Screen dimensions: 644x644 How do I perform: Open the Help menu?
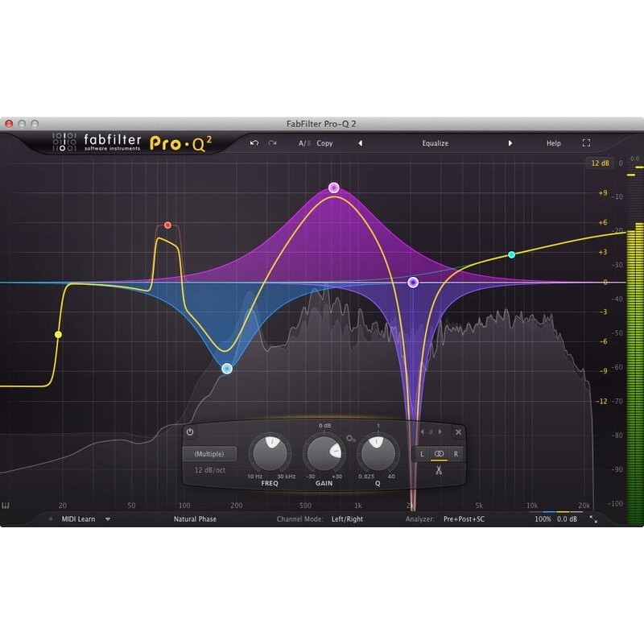click(x=553, y=142)
